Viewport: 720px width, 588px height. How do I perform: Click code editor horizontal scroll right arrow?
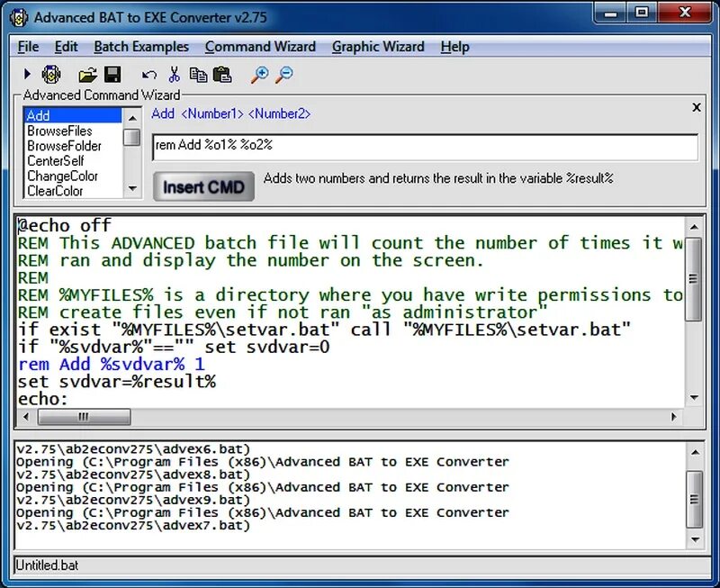point(674,417)
